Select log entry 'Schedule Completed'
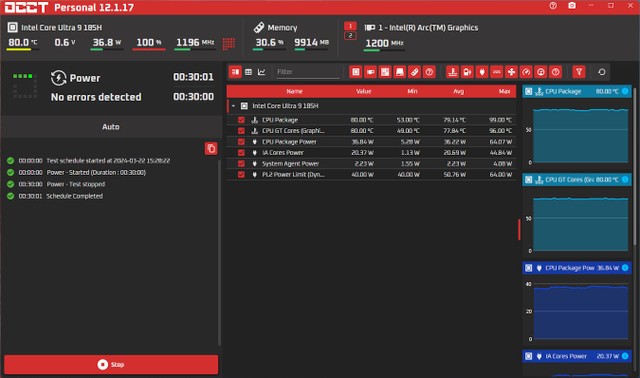This screenshot has width=640, height=378. [x=74, y=196]
